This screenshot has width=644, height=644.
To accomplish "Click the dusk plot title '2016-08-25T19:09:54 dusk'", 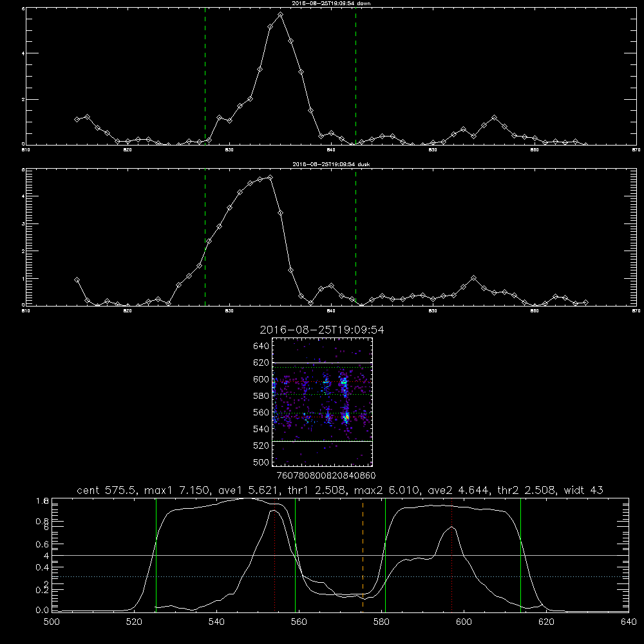I will (331, 164).
